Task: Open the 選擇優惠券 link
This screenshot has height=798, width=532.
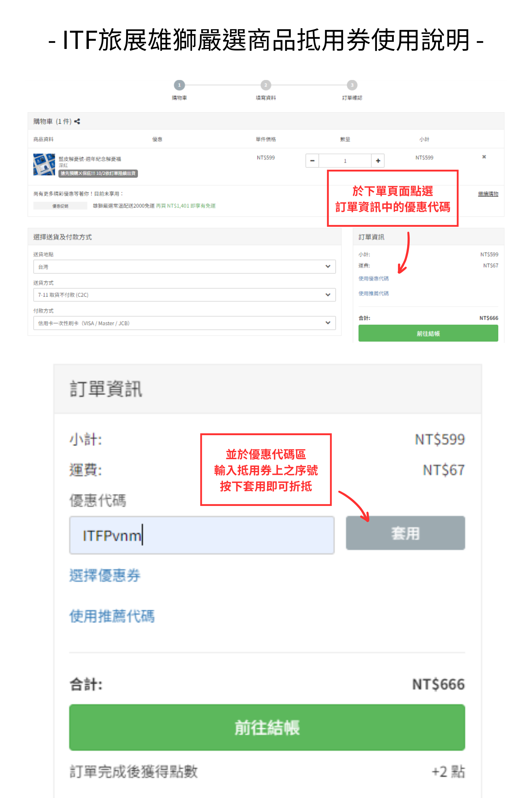Action: click(105, 575)
